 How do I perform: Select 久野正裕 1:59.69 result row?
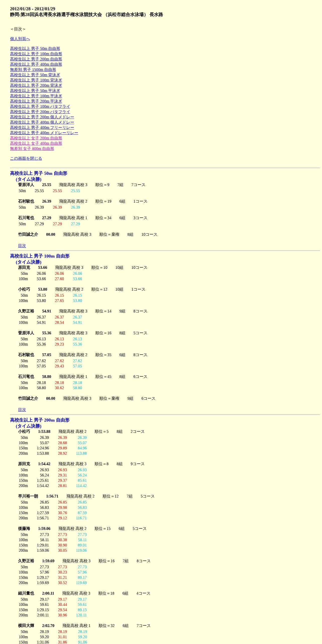(x=84, y=561)
